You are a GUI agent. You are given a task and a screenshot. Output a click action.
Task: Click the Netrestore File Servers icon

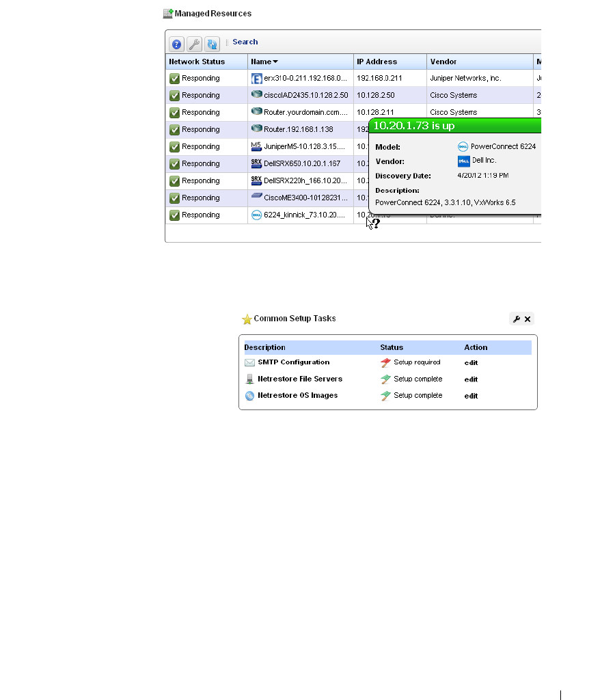click(x=250, y=379)
